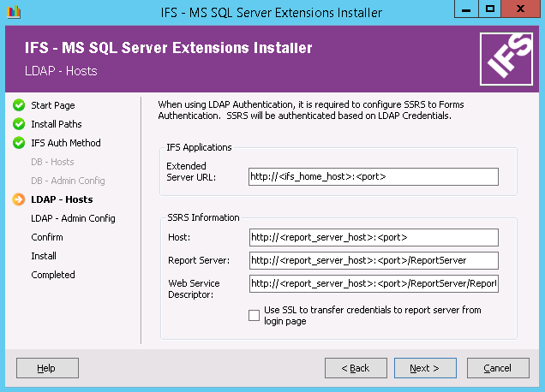Go to the Confirm step in sidebar

[47, 237]
